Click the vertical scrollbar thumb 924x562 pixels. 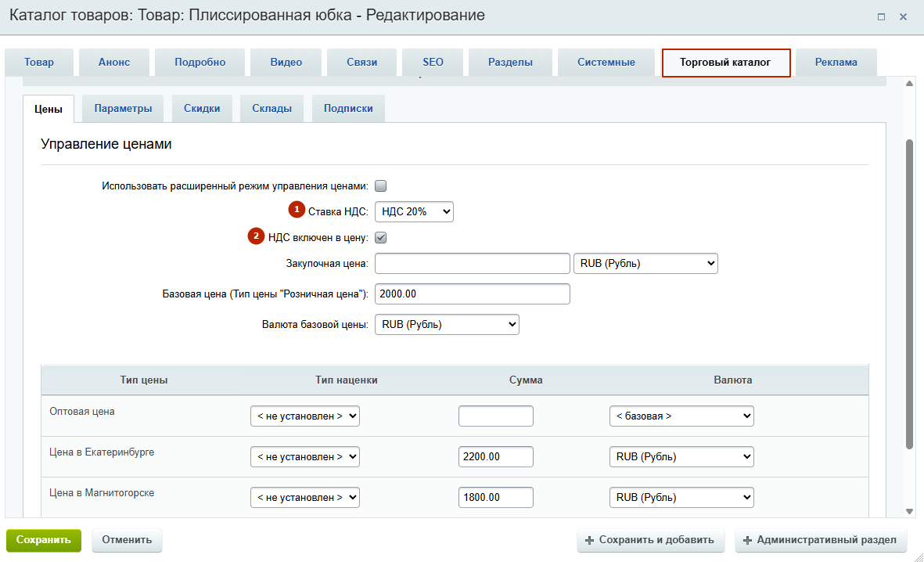[909, 294]
